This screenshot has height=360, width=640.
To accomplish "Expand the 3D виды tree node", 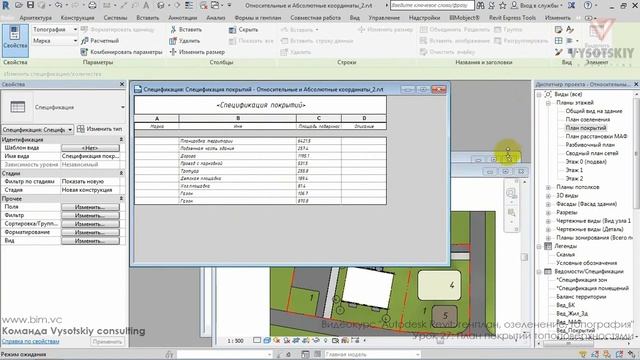I will click(548, 196).
